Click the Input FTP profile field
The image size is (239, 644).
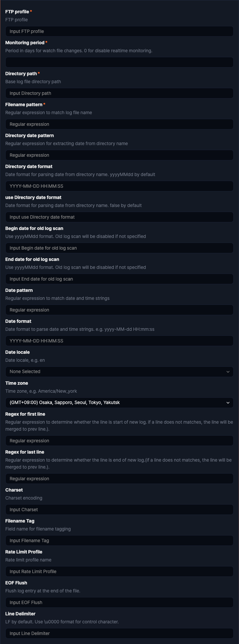[x=120, y=31]
